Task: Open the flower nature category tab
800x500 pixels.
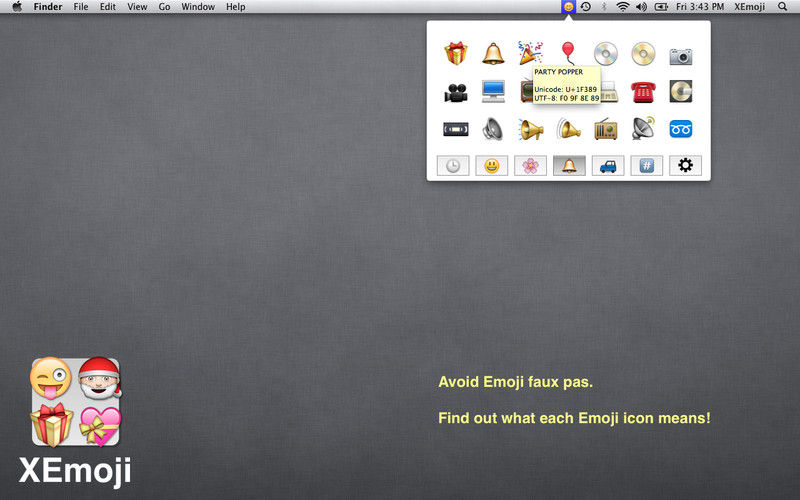Action: 530,166
